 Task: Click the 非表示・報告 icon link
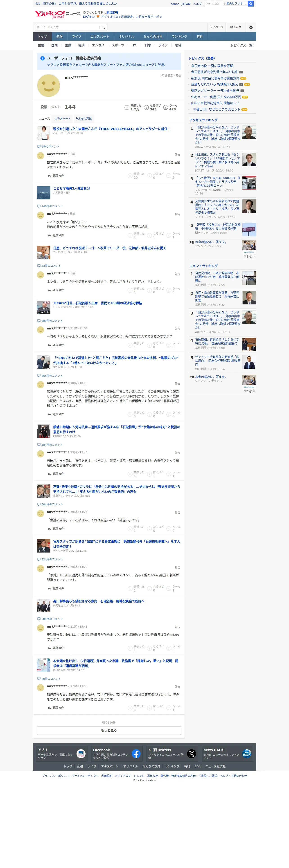tap(171, 76)
